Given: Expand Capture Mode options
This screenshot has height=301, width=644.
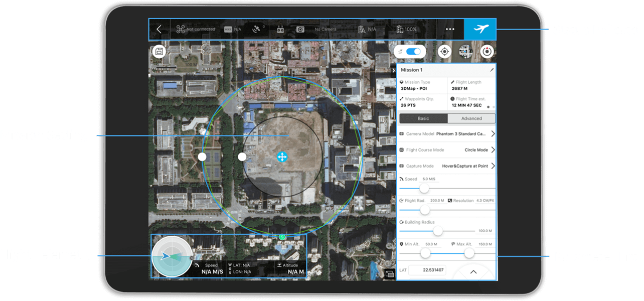Looking at the screenshot, I should 493,166.
